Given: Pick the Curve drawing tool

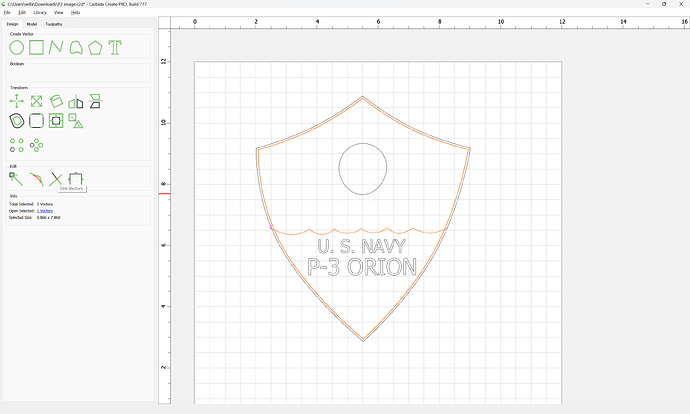Looking at the screenshot, I should point(75,47).
